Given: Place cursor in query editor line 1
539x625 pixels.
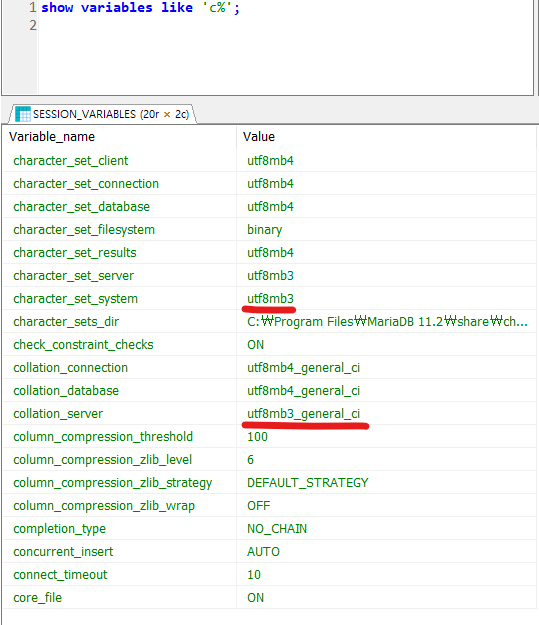Looking at the screenshot, I should point(140,8).
